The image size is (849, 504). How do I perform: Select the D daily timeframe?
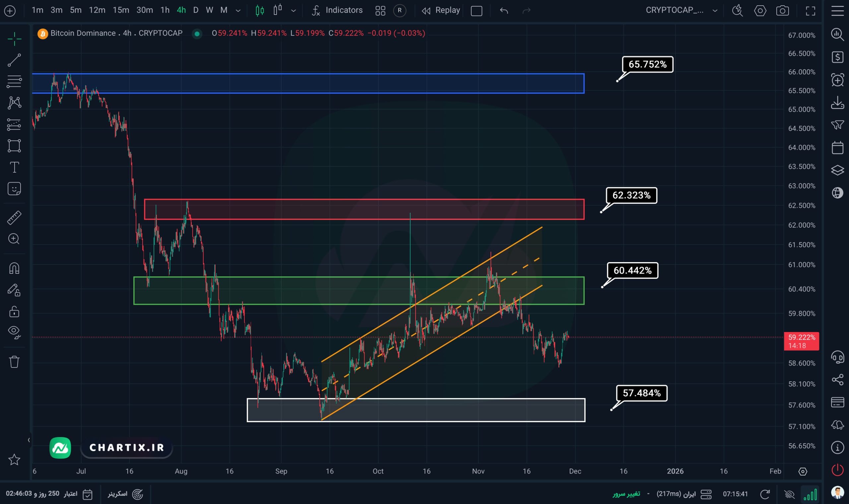[195, 10]
